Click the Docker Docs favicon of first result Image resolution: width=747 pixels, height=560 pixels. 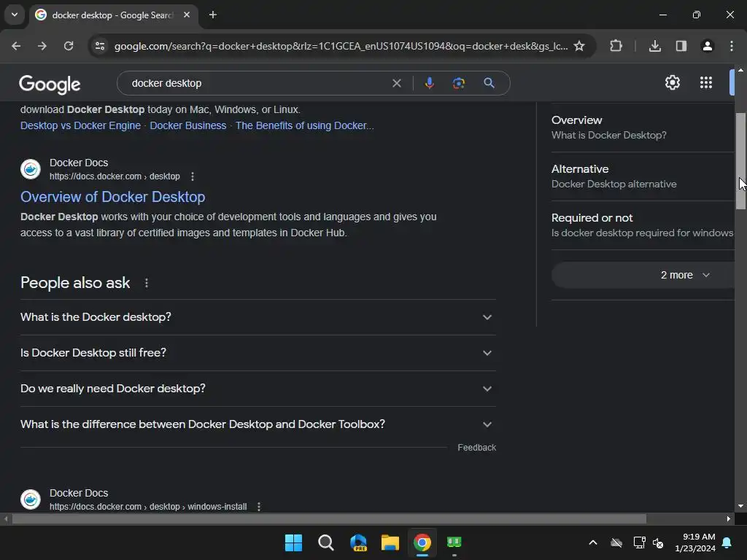[31, 169]
